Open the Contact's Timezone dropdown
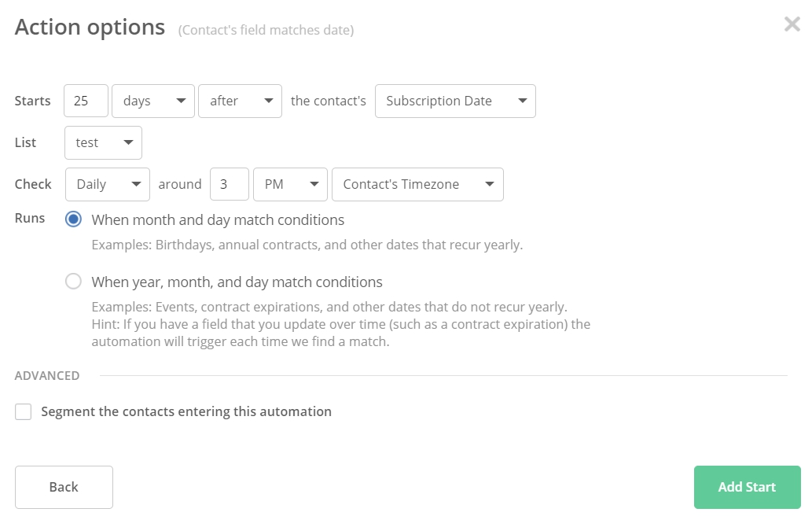The width and height of the screenshot is (812, 516). [418, 184]
